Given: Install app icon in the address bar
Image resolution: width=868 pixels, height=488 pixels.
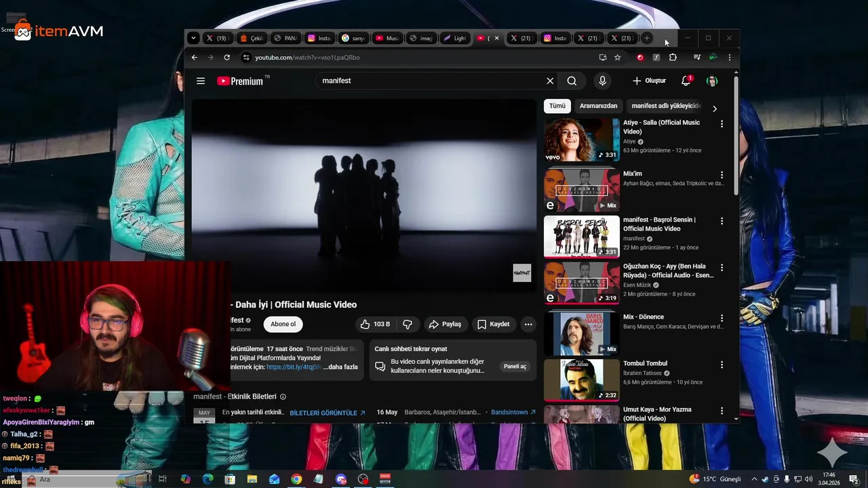Looking at the screenshot, I should tap(602, 58).
